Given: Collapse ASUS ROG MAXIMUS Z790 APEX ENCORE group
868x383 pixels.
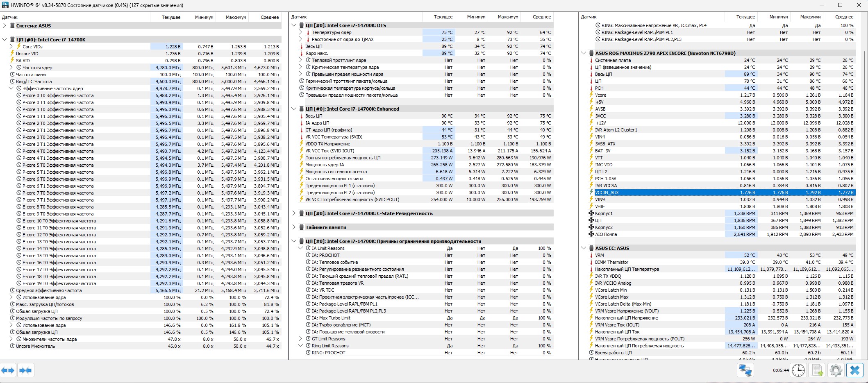Looking at the screenshot, I should (x=584, y=53).
